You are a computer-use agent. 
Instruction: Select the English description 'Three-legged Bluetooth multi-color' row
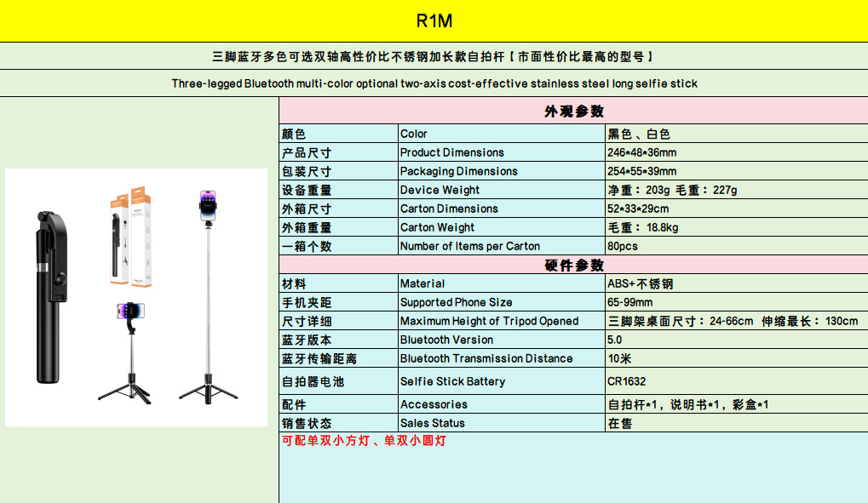coord(434,83)
